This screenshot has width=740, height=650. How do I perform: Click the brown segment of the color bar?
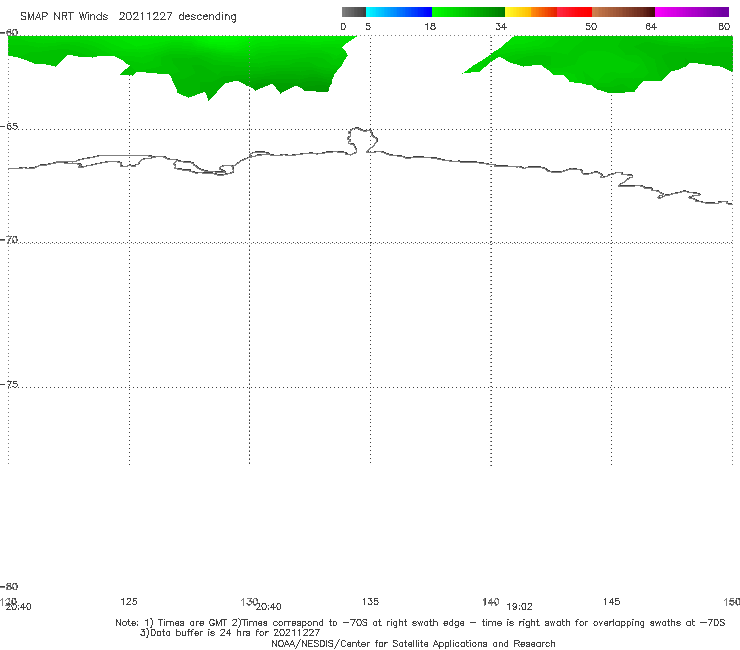pyautogui.click(x=623, y=12)
